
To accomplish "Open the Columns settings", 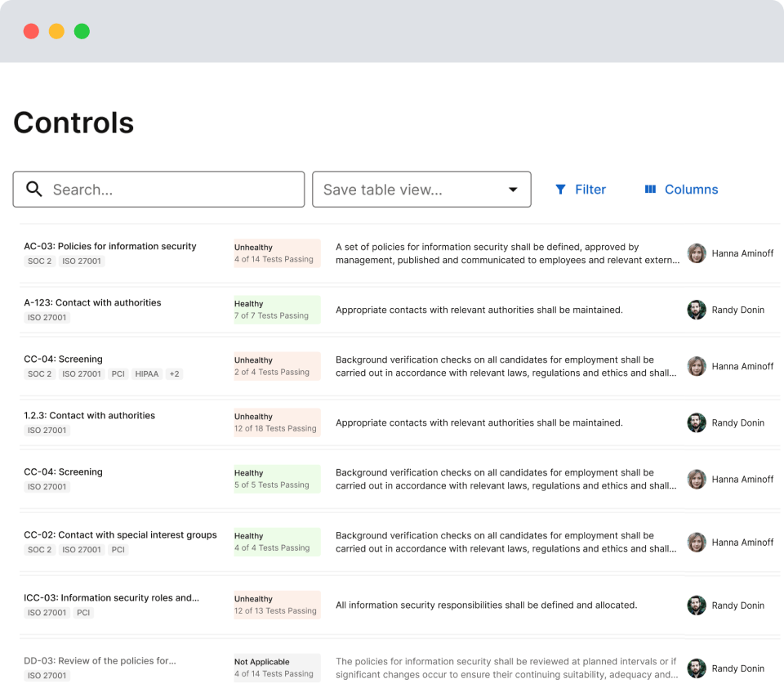I will [x=681, y=189].
